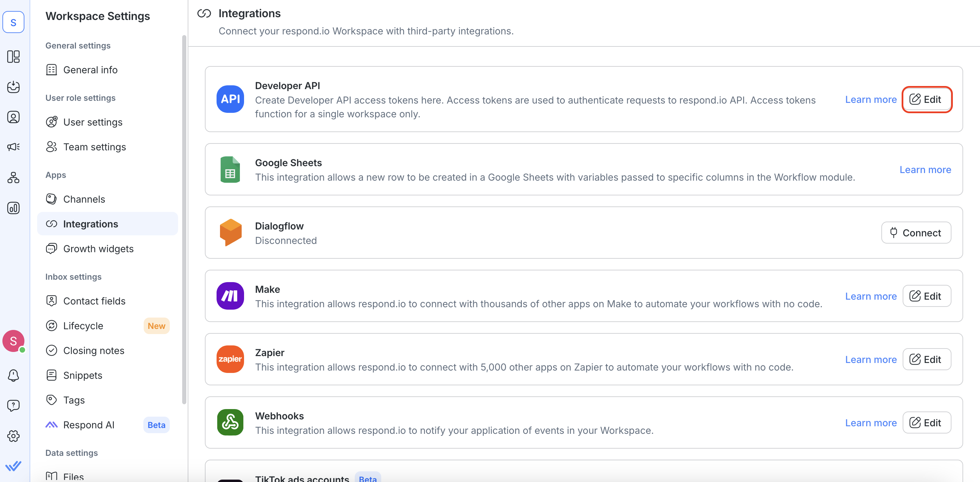Open Contacts icon in left rail
Screen dimensions: 980x482
coord(13,117)
